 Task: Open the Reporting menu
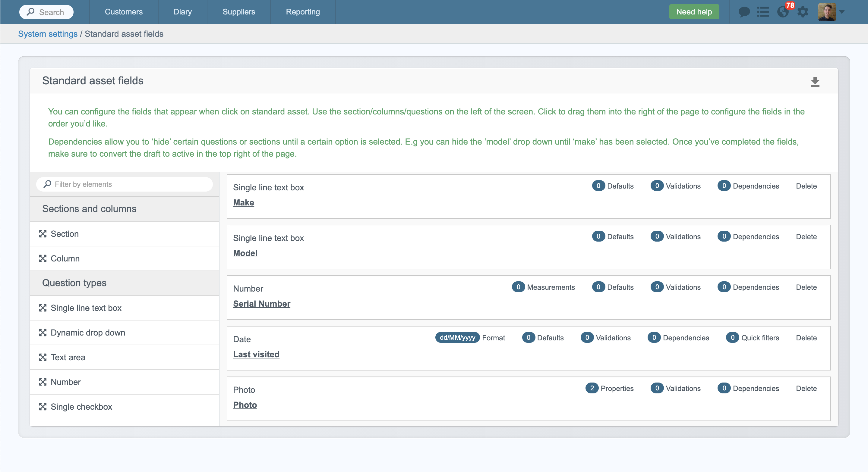click(x=303, y=12)
